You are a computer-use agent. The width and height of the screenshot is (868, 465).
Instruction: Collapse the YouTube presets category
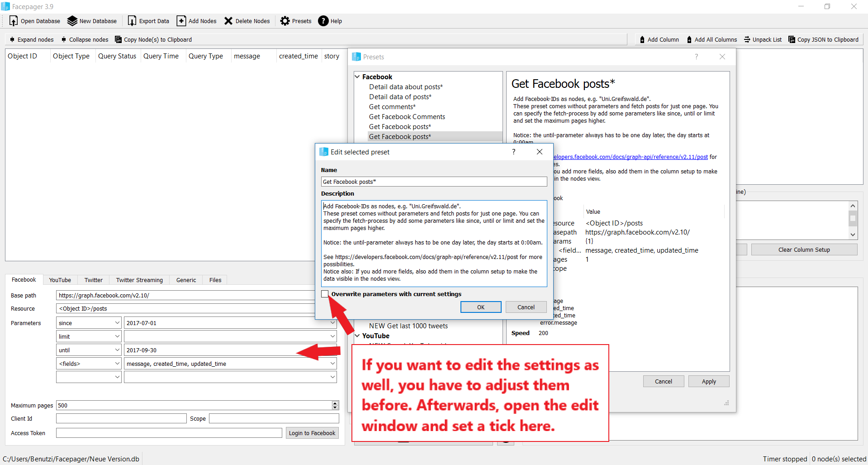click(357, 336)
